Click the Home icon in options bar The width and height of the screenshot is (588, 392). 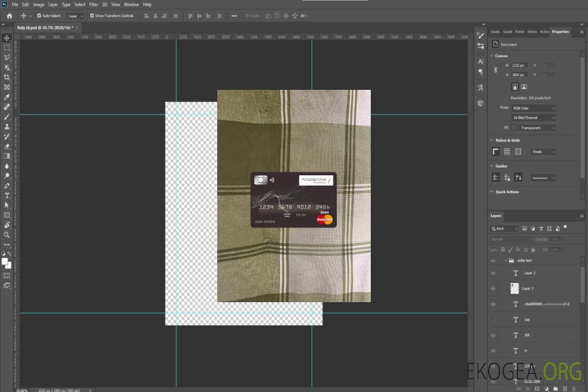9,16
